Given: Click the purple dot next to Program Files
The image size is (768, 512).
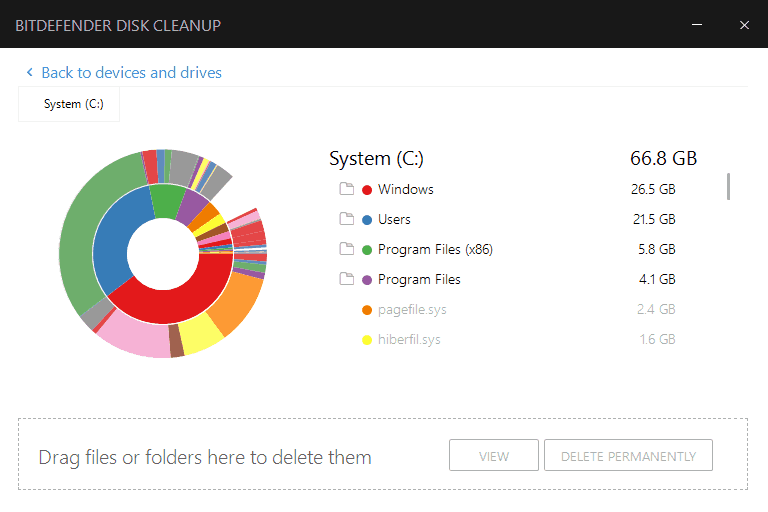Looking at the screenshot, I should [367, 280].
